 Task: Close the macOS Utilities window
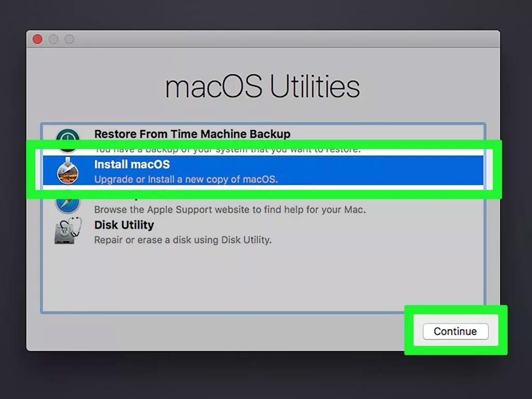point(37,39)
